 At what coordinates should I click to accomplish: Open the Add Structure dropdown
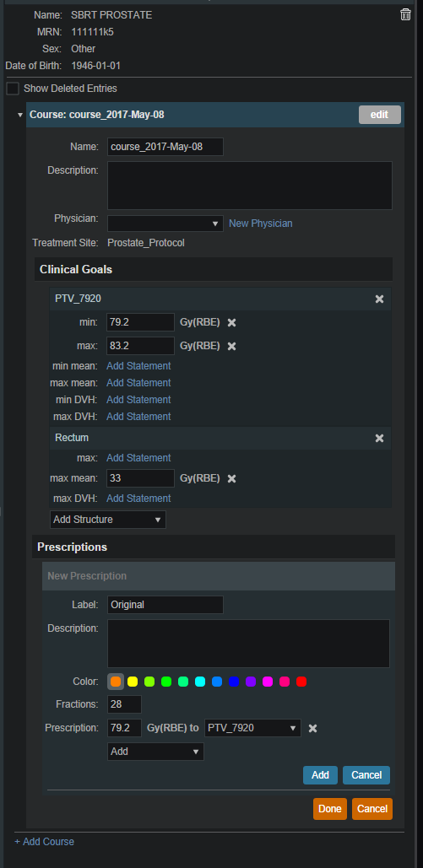107,520
